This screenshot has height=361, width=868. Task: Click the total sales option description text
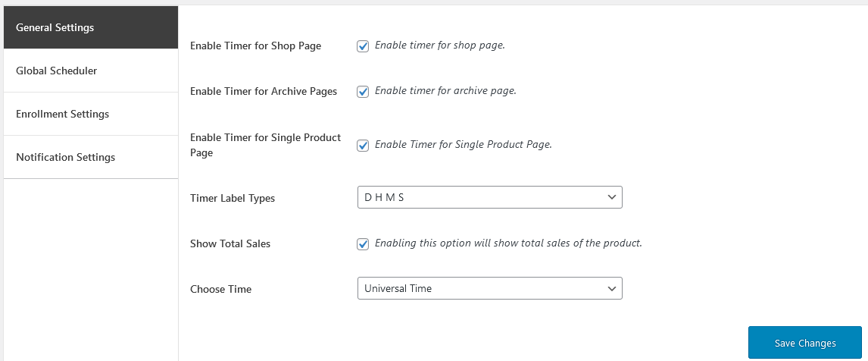tap(508, 243)
